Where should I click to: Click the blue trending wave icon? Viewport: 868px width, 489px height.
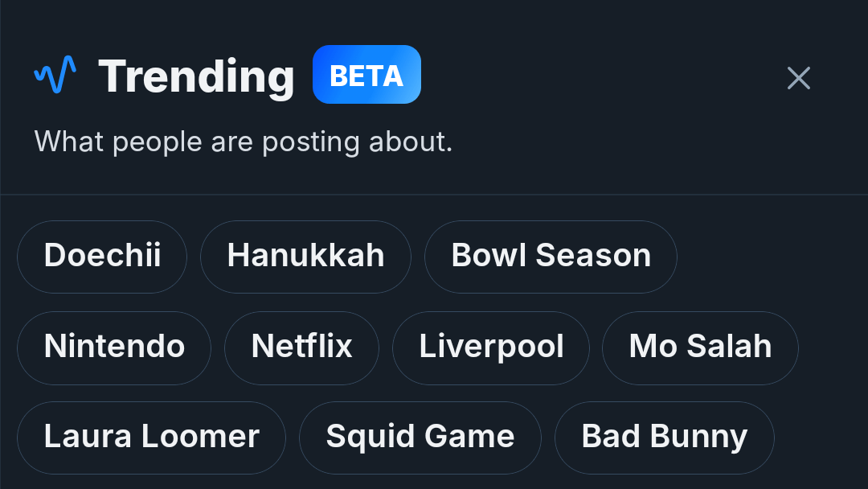point(55,75)
